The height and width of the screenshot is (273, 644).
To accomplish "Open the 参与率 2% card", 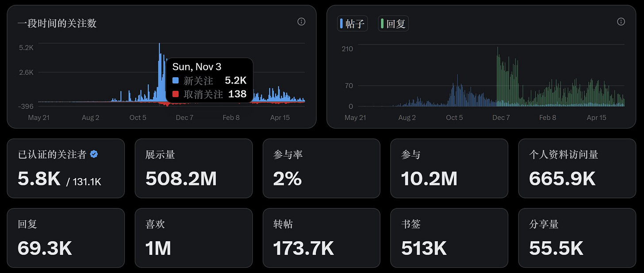I will 322,168.
